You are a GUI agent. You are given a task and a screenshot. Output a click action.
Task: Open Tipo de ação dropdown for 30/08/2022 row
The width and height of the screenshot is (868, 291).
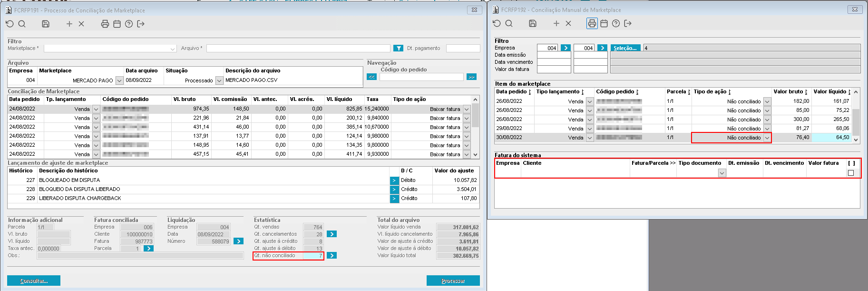(x=767, y=138)
